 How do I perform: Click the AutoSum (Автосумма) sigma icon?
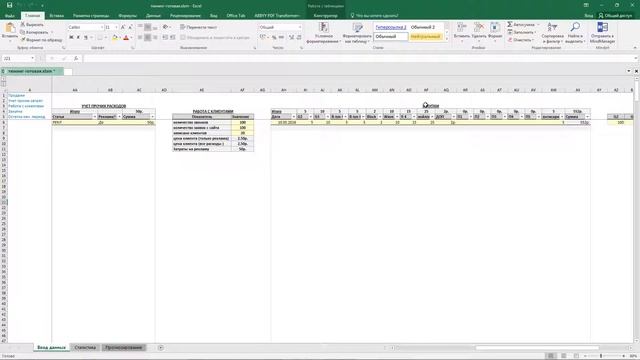click(x=510, y=24)
